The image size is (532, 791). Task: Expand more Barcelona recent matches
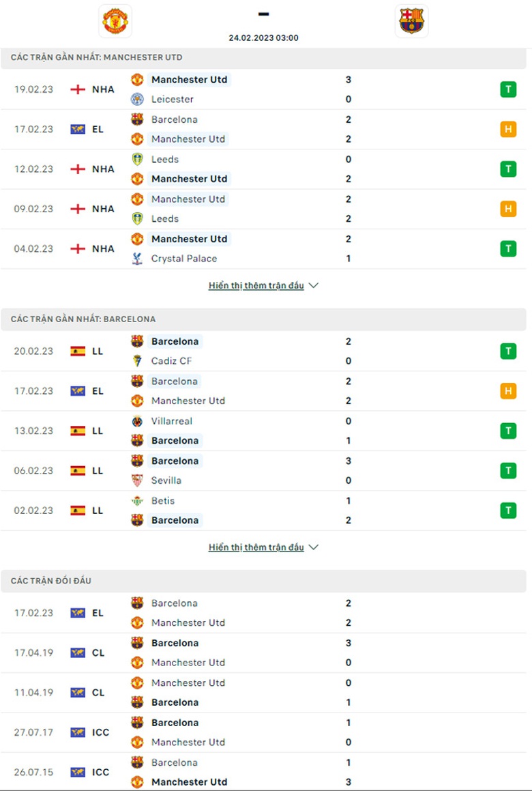[263, 547]
